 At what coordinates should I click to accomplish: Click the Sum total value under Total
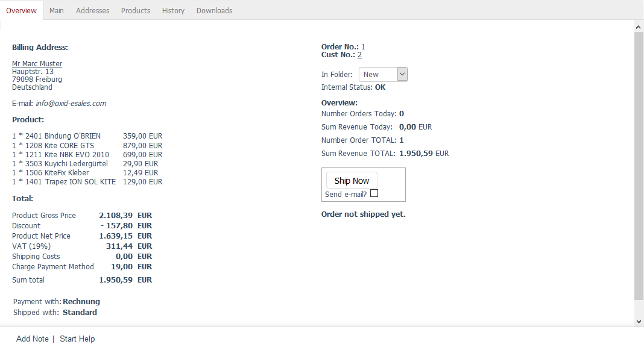coord(116,280)
